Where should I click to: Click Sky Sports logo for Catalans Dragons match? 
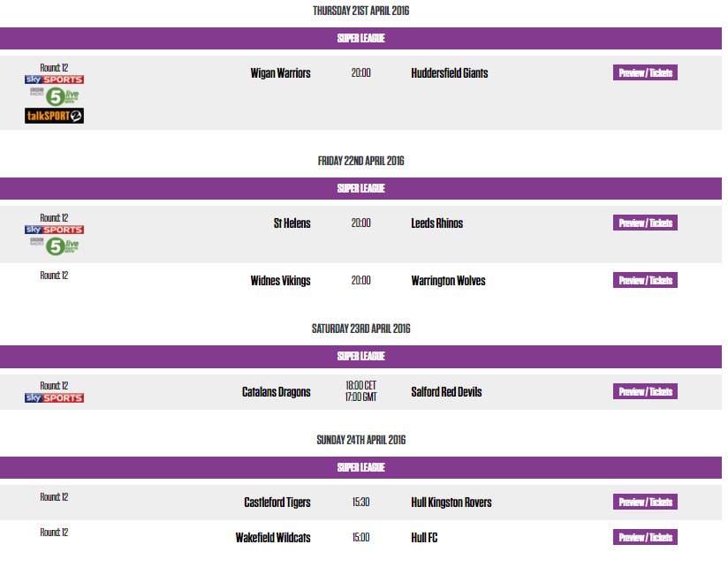click(54, 398)
